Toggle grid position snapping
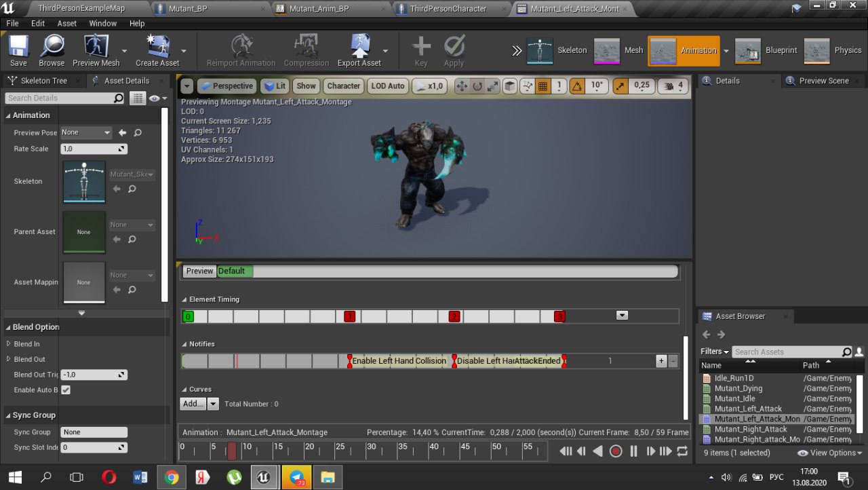The width and height of the screenshot is (868, 490). tap(542, 86)
